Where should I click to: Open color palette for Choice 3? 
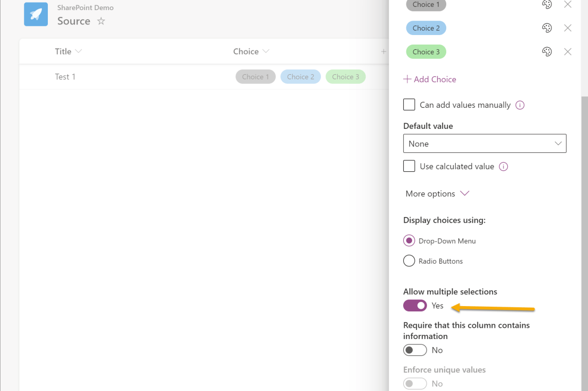[547, 51]
